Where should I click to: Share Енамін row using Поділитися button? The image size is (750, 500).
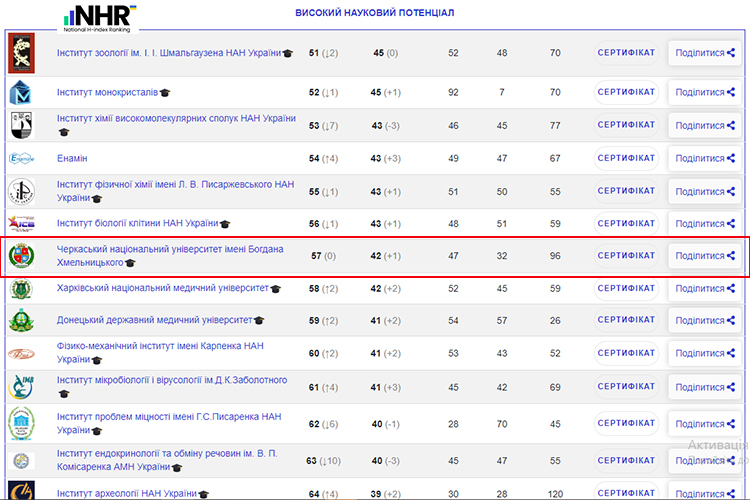coord(705,158)
